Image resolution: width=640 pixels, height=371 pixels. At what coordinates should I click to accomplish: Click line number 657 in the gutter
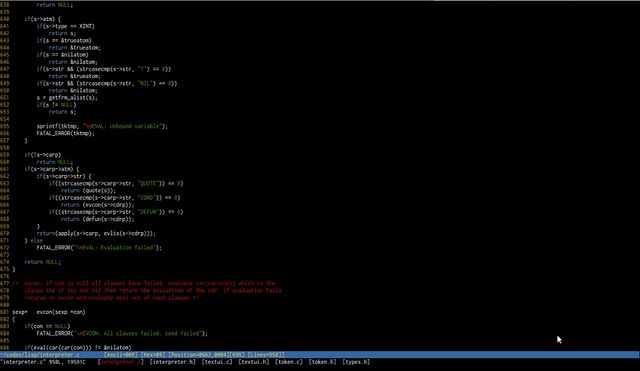4,140
